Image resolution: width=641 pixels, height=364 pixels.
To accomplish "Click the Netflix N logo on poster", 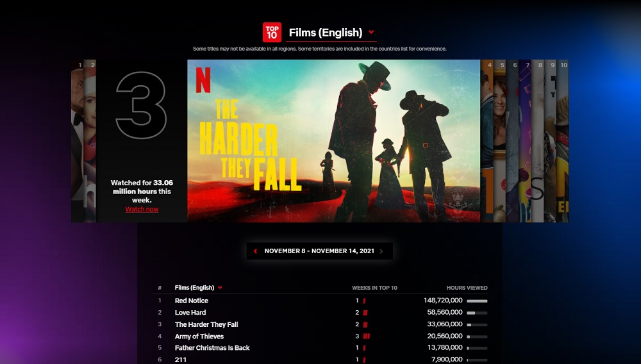I will (x=203, y=80).
